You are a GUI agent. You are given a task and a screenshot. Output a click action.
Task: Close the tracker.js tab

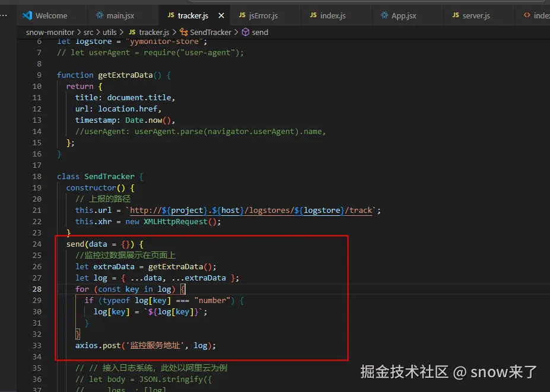(221, 15)
